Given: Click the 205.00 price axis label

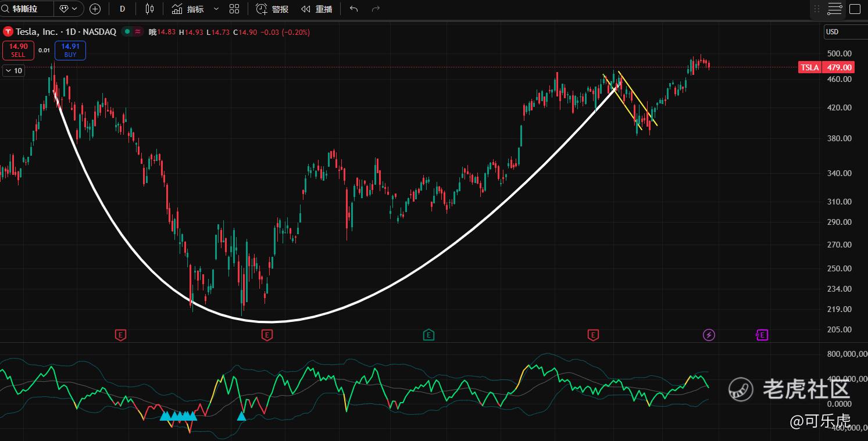Looking at the screenshot, I should (x=840, y=329).
